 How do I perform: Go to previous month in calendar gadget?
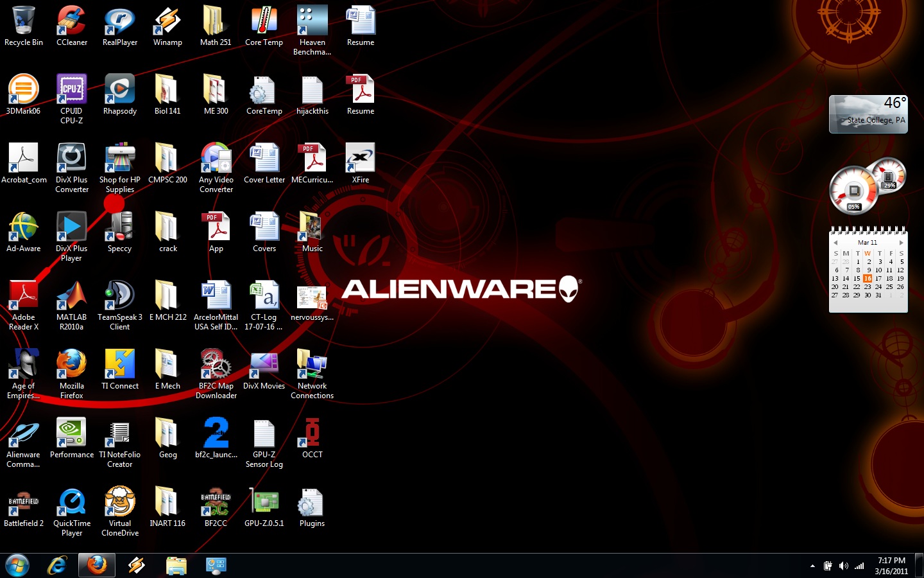[835, 243]
